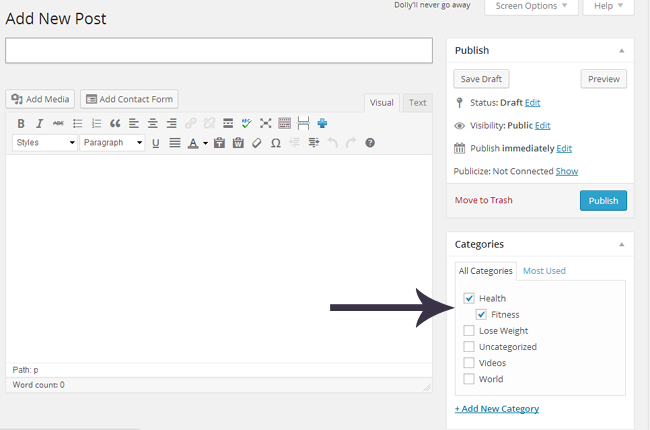This screenshot has height=430, width=650.
Task: Click the Unlink icon
Action: [x=209, y=124]
